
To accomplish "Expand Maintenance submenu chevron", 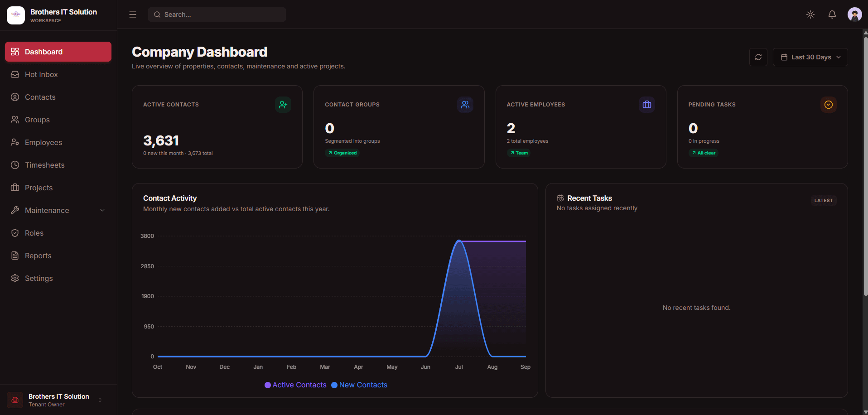I will [102, 210].
